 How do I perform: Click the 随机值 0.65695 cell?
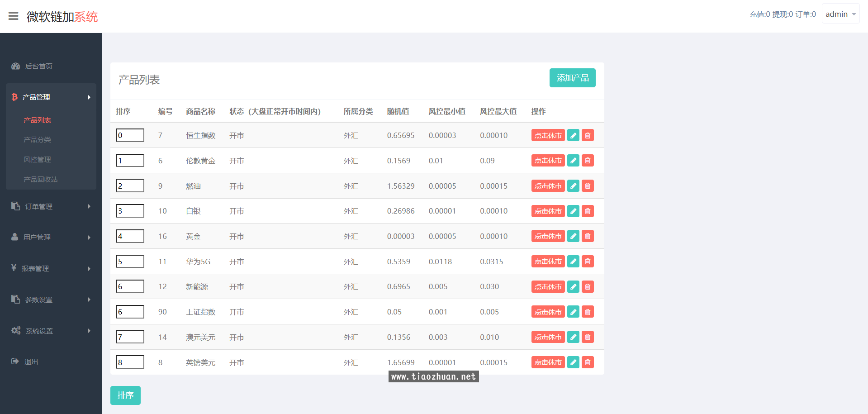(x=401, y=135)
